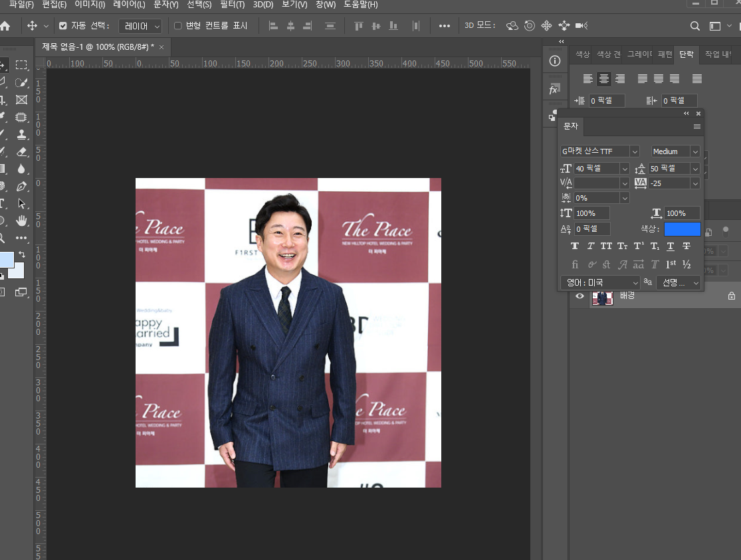Open language 영어: 미국 dropdown
Screen dimensions: 741x560
[600, 282]
